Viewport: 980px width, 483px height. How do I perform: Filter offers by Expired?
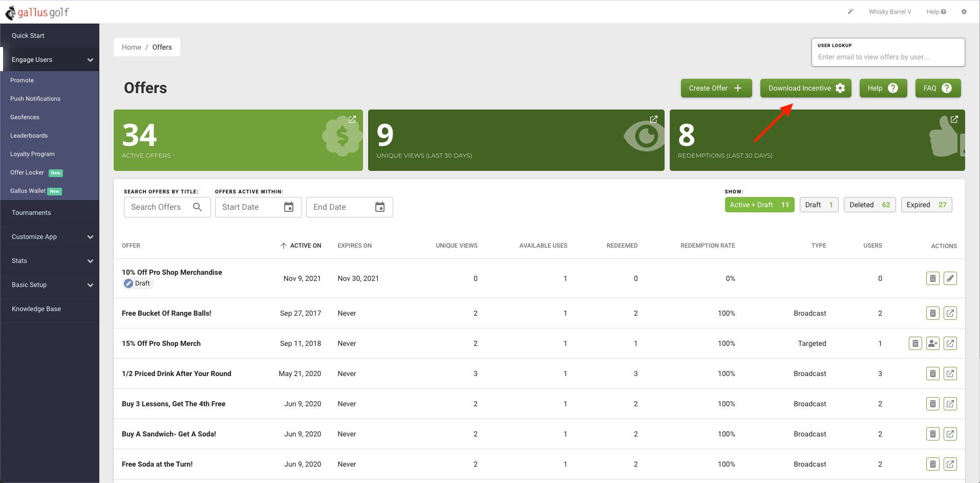(926, 205)
